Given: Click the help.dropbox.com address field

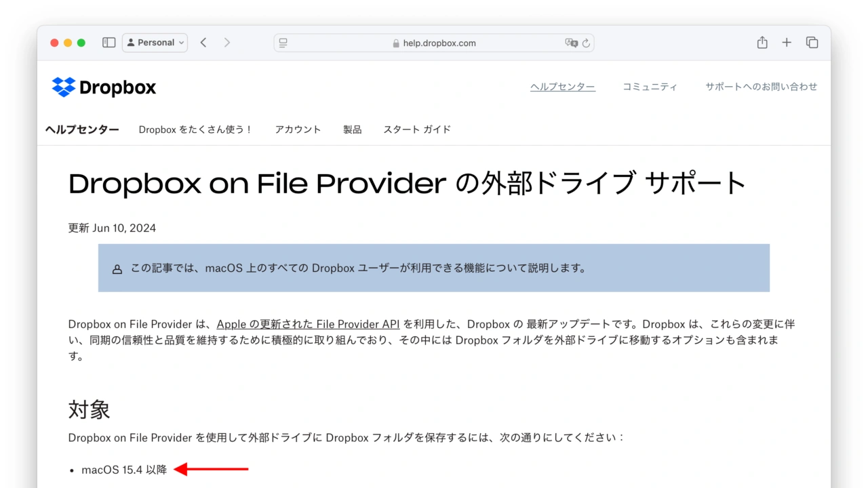Looking at the screenshot, I should (x=434, y=43).
